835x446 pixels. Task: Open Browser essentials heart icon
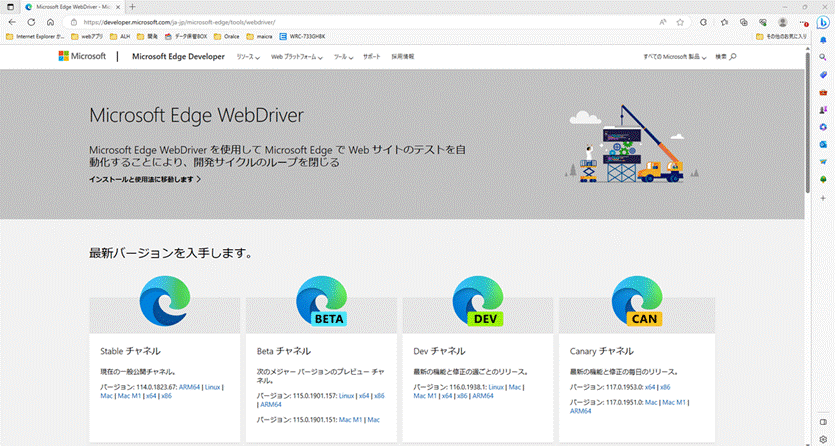click(763, 22)
